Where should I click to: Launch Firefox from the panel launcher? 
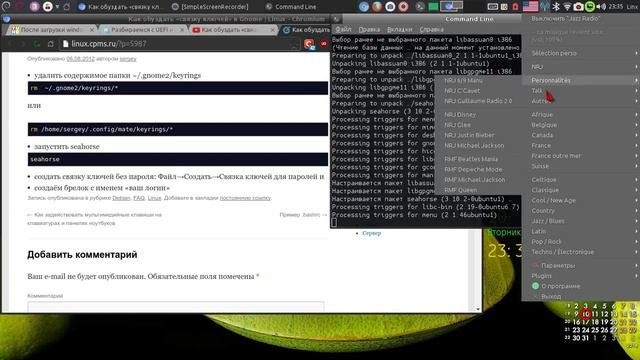[377, 7]
